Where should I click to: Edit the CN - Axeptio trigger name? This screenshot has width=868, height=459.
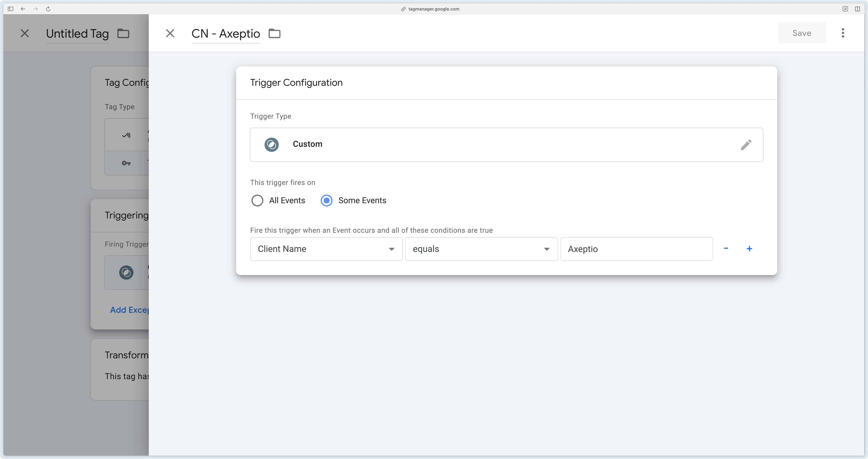[225, 34]
